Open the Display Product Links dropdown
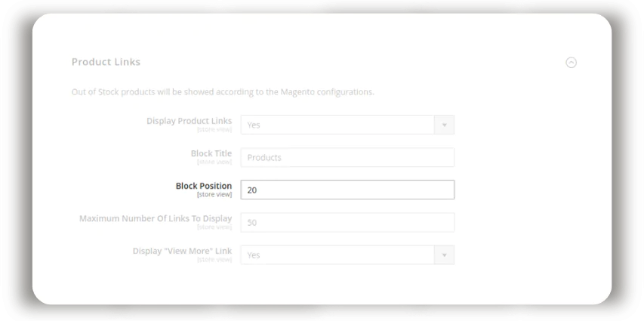This screenshot has width=644, height=321. [337, 125]
